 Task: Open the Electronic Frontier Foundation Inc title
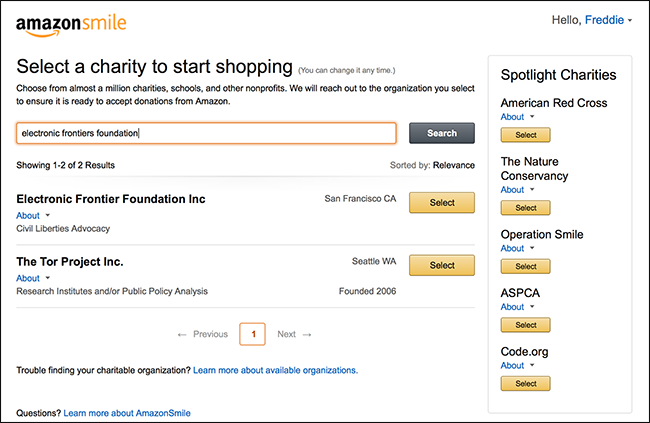click(x=111, y=199)
